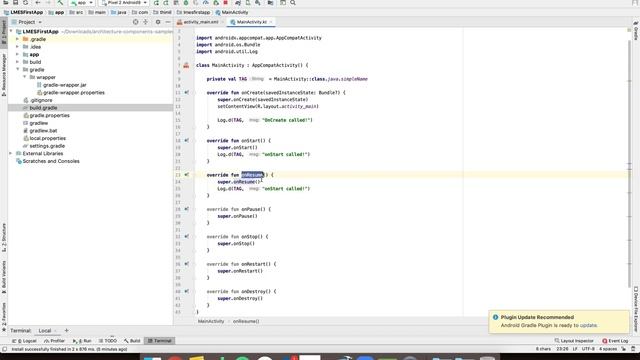
Task: Click the Make Project hammer icon
Action: click(60, 3)
